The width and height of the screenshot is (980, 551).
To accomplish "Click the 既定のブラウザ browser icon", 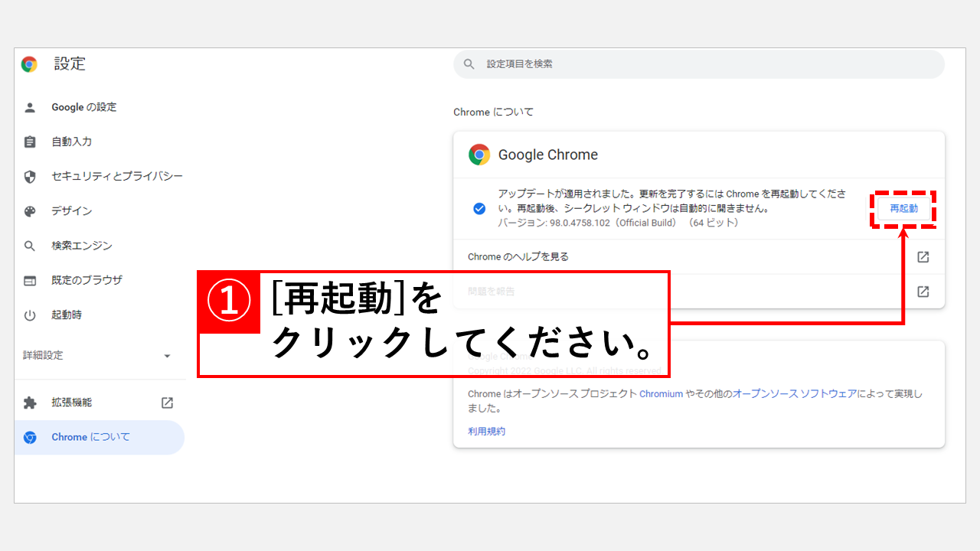I will pyautogui.click(x=30, y=280).
